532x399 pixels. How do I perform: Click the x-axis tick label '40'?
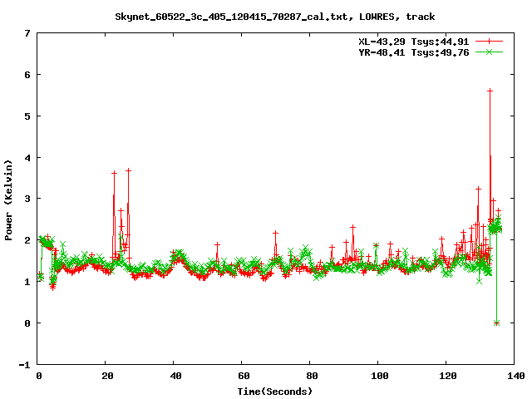(175, 376)
